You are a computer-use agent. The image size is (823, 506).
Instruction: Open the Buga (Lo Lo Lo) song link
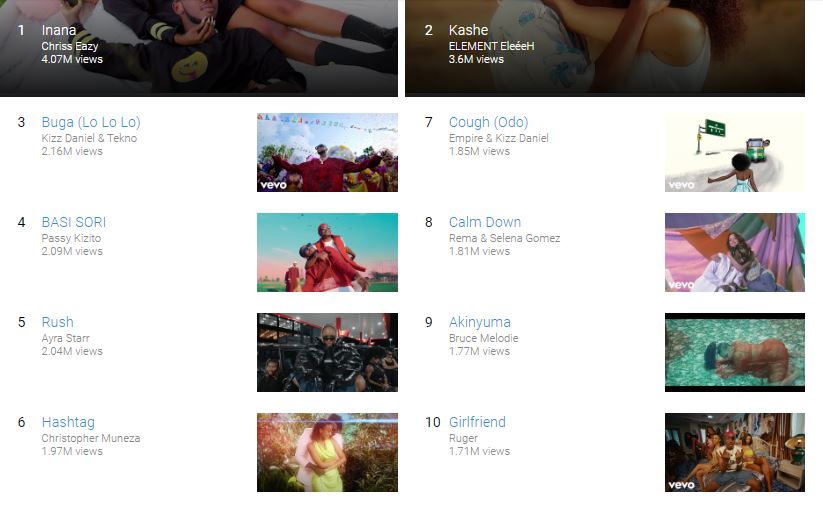tap(91, 122)
